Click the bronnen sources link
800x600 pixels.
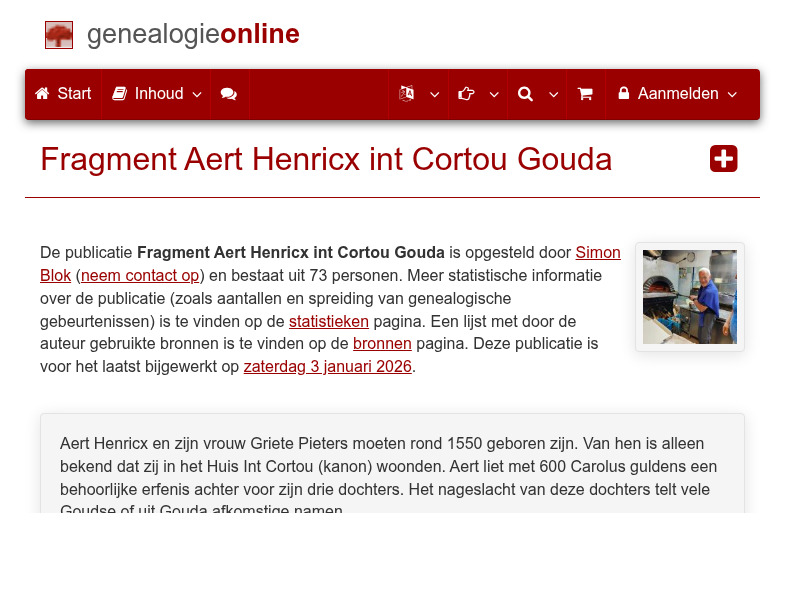(x=381, y=343)
